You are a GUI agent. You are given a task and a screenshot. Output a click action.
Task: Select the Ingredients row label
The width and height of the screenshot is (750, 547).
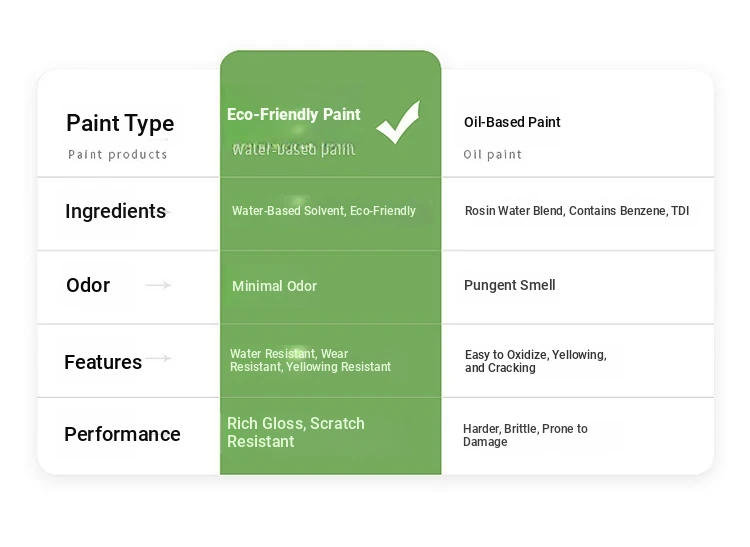pyautogui.click(x=115, y=211)
